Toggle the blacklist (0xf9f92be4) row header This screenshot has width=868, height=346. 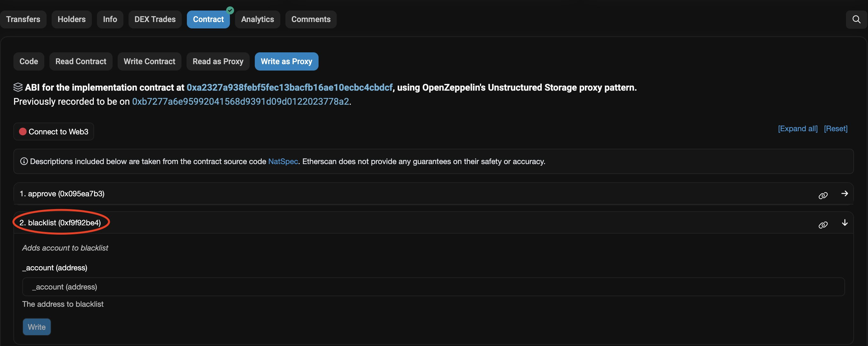pyautogui.click(x=60, y=222)
